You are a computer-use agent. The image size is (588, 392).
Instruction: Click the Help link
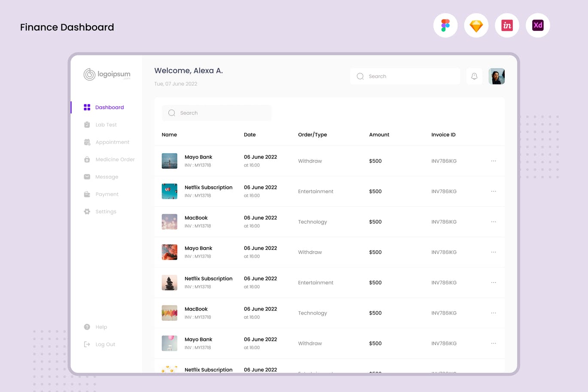101,327
